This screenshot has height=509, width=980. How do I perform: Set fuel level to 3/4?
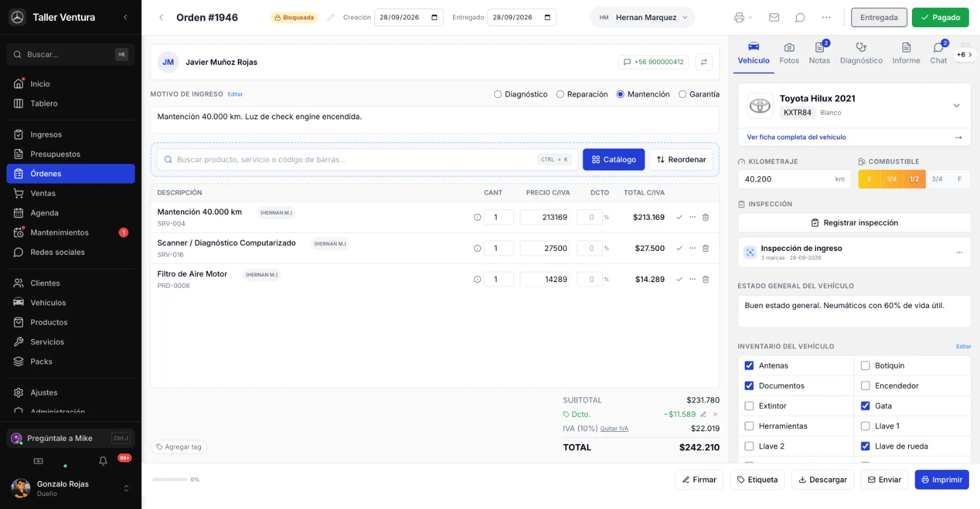pyautogui.click(x=937, y=179)
